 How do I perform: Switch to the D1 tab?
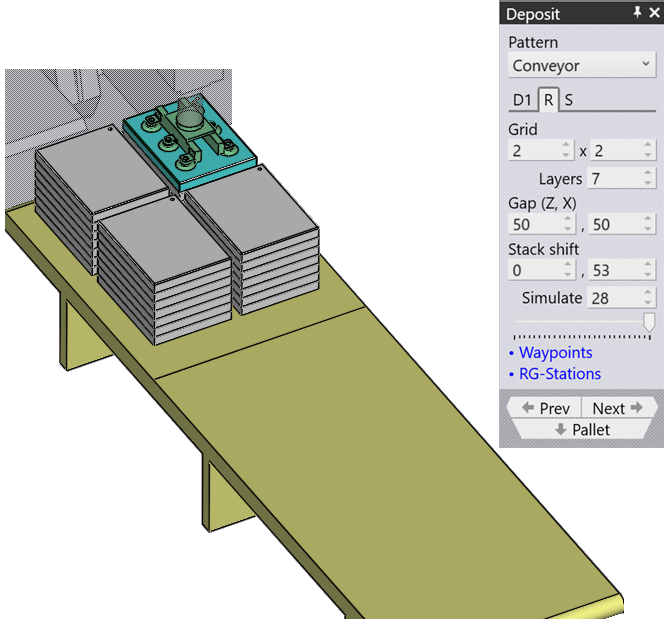pyautogui.click(x=522, y=100)
